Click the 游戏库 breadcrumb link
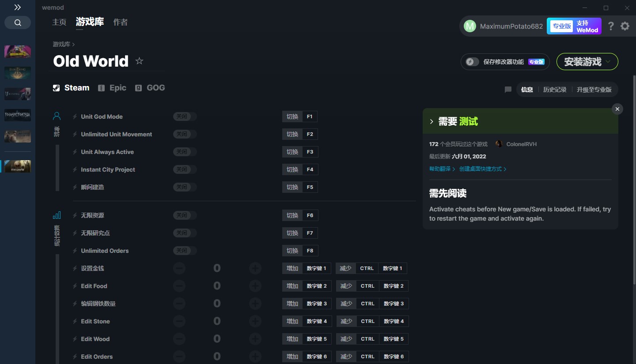Image resolution: width=636 pixels, height=364 pixels. 61,44
